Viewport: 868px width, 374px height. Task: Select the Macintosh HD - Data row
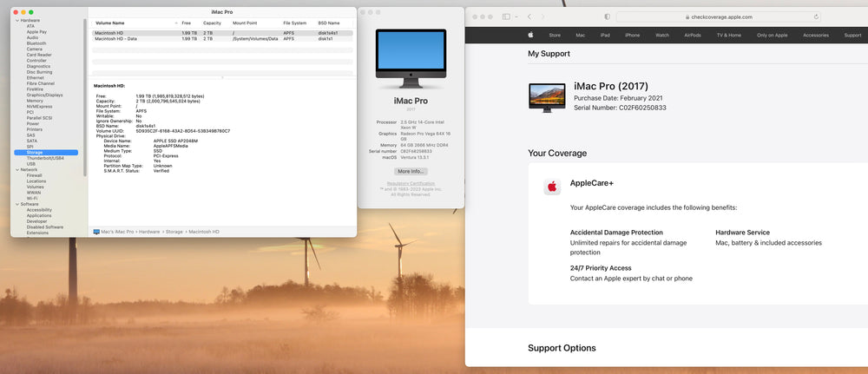[x=222, y=39]
